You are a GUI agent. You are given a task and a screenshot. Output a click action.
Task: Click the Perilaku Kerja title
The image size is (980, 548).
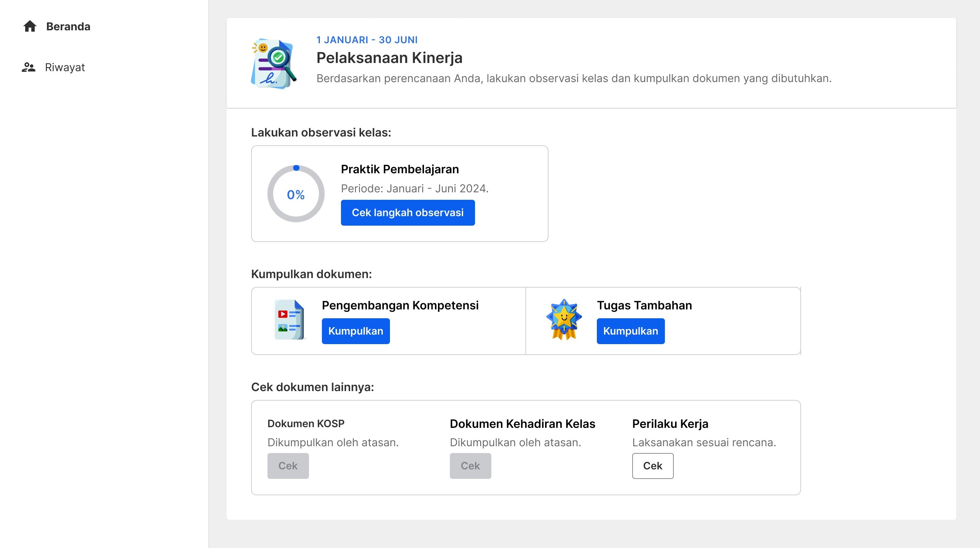pos(670,424)
